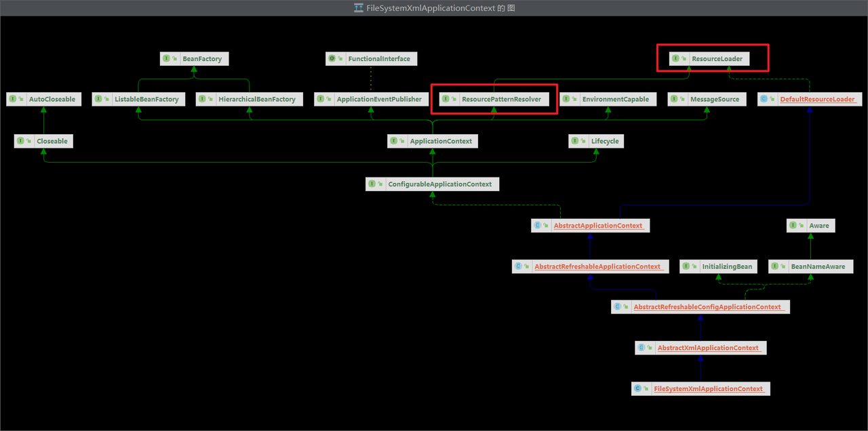
Task: Select the ConfigurableApplicationContext node
Action: (433, 184)
